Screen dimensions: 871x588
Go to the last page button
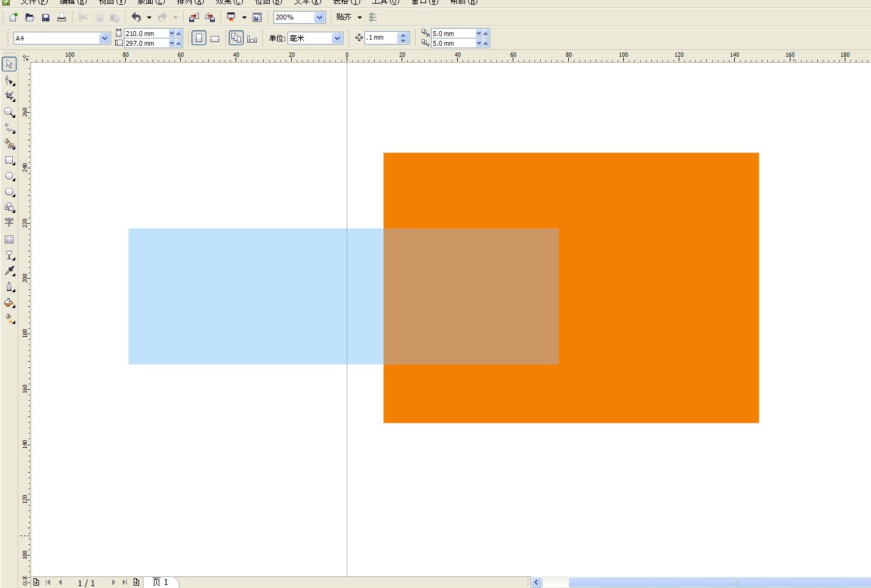[x=125, y=583]
